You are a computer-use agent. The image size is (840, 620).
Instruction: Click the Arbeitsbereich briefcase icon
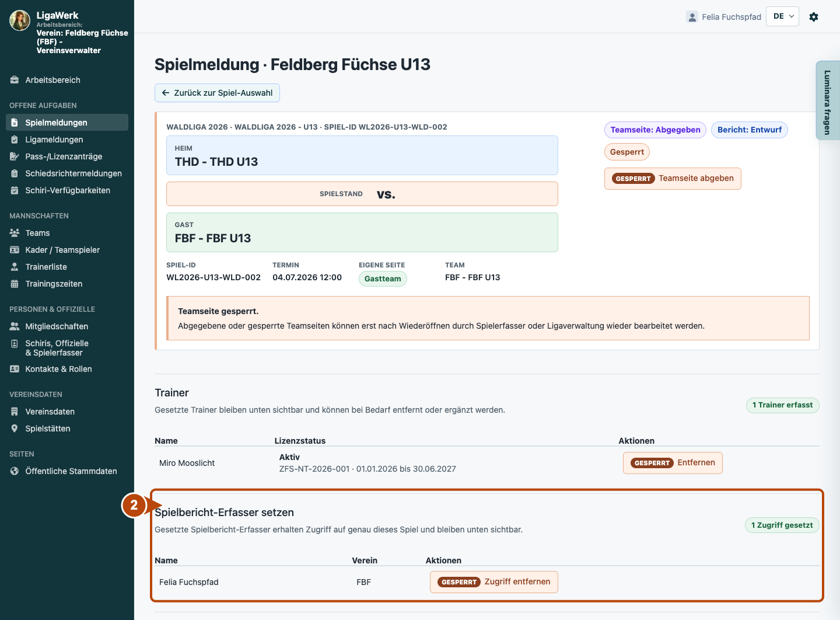[15, 80]
